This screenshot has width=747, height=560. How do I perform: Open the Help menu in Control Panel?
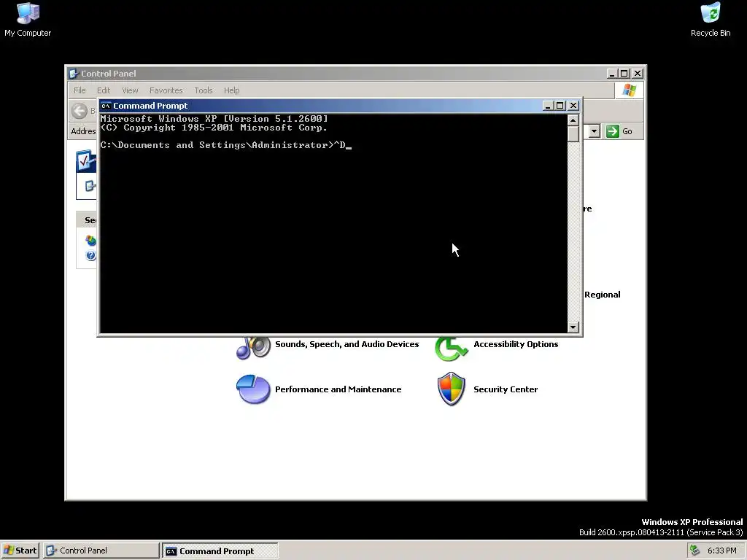[x=231, y=90]
